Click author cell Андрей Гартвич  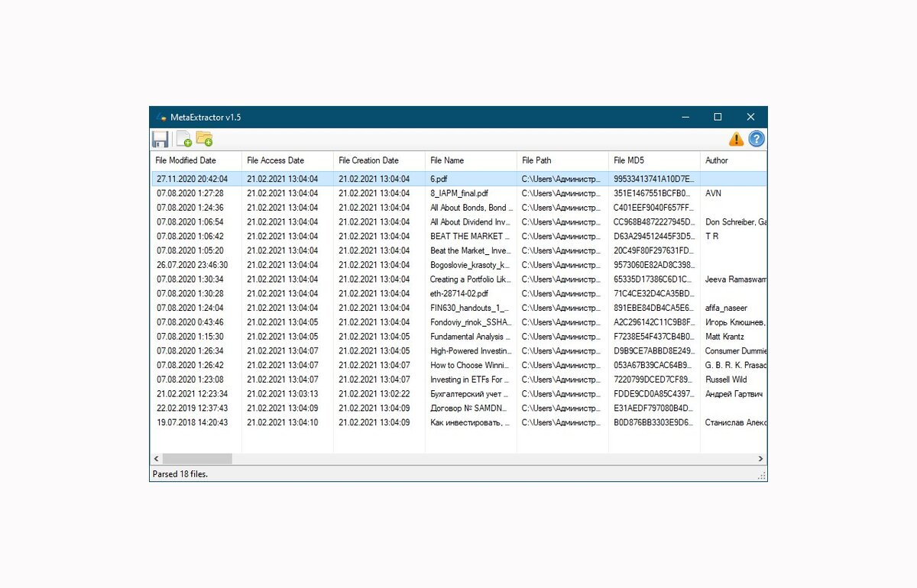734,394
